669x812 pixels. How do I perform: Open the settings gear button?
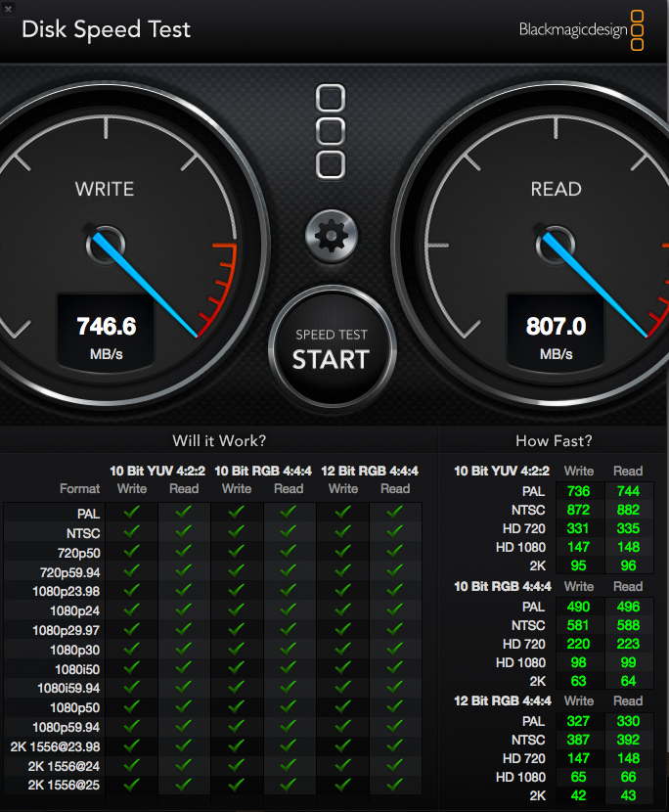click(332, 236)
